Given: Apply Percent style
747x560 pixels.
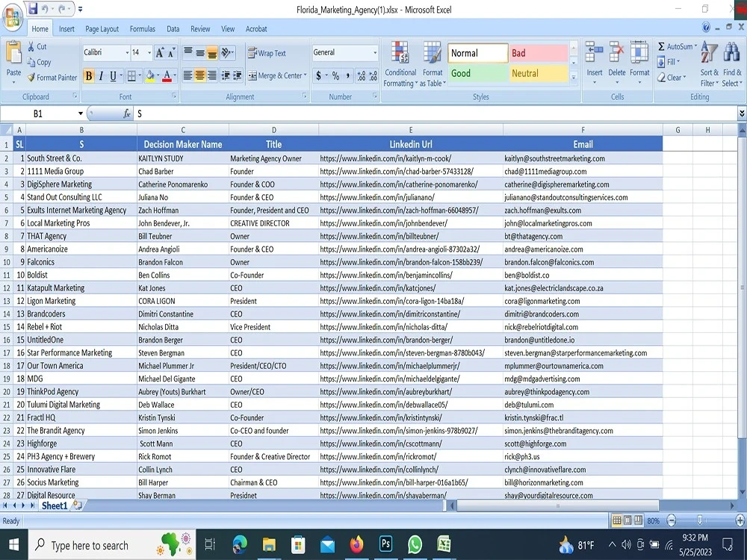Looking at the screenshot, I should (x=336, y=75).
